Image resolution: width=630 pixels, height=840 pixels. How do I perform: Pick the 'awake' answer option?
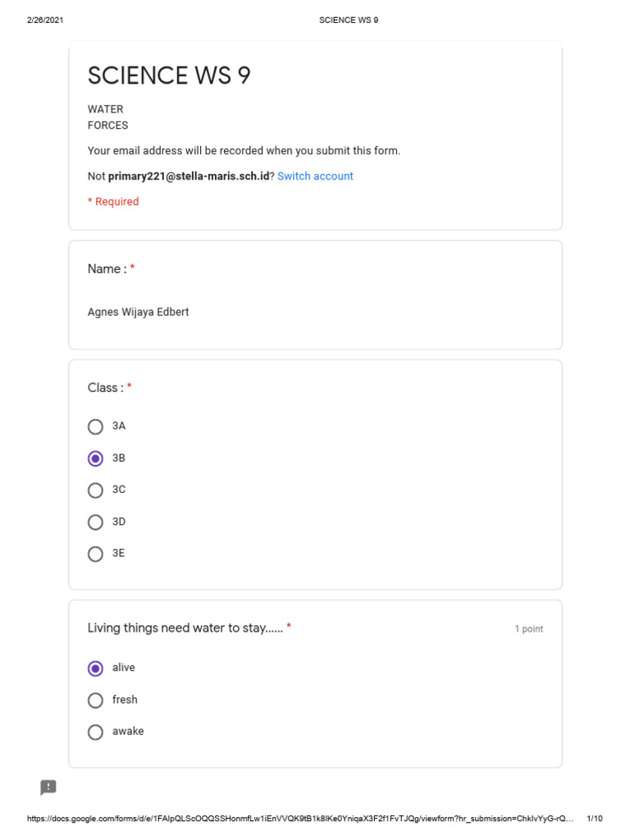pos(96,732)
